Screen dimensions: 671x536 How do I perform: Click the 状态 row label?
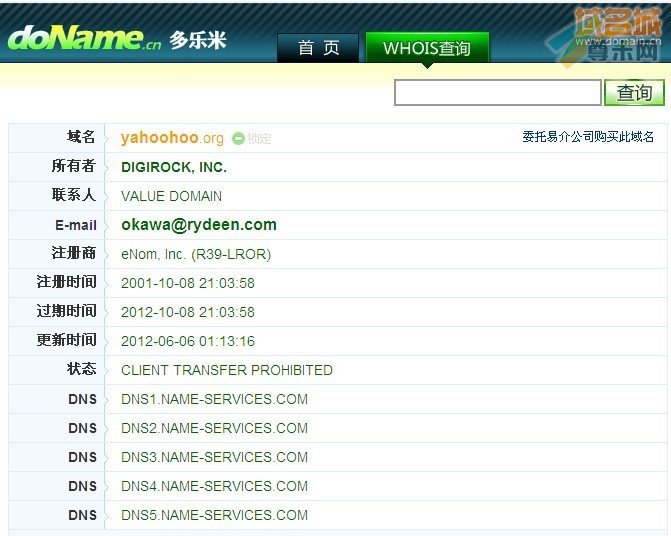(x=81, y=369)
